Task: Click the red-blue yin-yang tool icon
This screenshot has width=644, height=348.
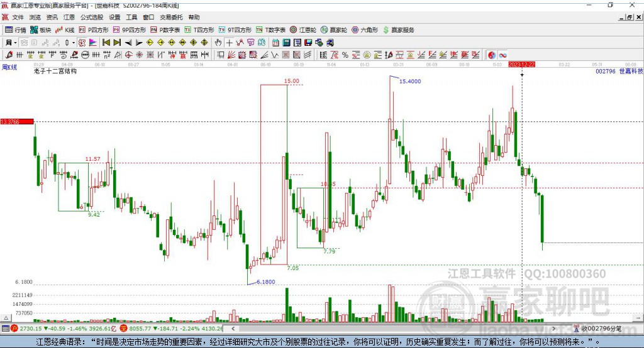Action: point(492,55)
